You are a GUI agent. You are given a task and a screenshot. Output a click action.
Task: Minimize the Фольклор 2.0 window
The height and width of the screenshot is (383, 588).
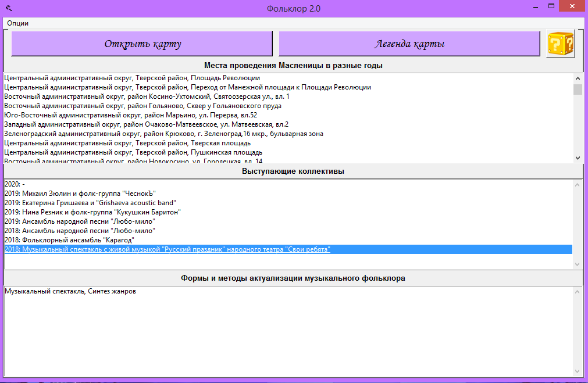(536, 7)
